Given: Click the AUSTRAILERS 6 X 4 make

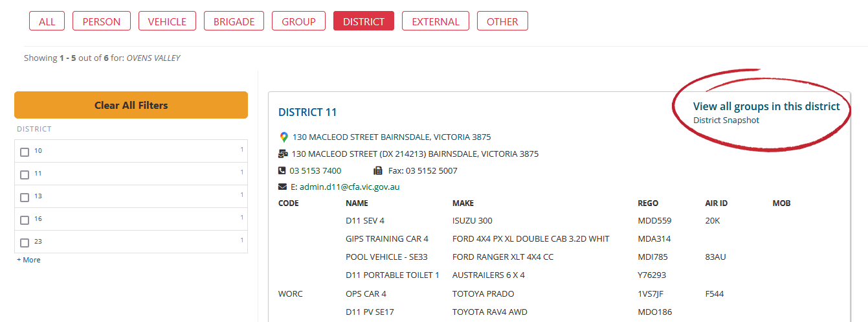Looking at the screenshot, I should click(489, 275).
